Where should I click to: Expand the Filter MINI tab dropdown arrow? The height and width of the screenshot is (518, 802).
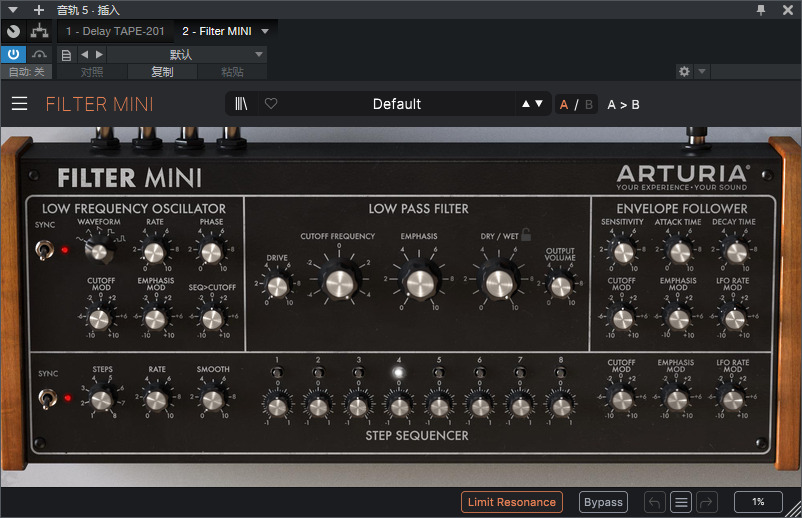(x=265, y=31)
